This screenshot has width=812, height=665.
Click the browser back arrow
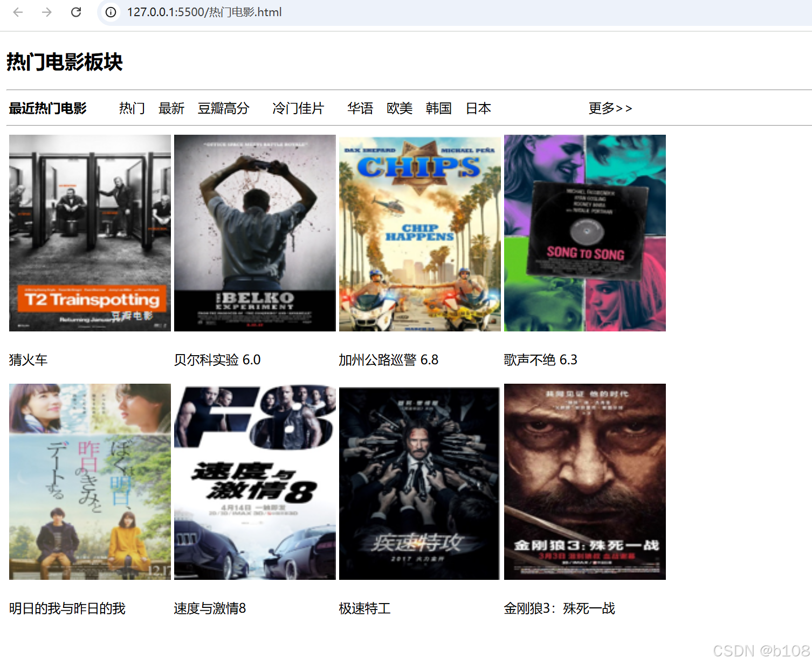[x=18, y=12]
